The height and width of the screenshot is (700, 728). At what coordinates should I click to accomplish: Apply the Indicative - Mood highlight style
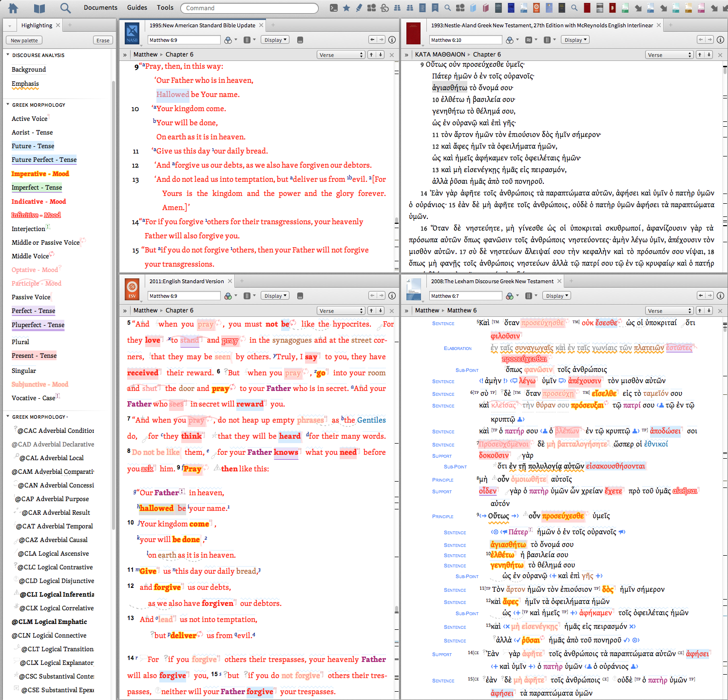click(x=39, y=202)
